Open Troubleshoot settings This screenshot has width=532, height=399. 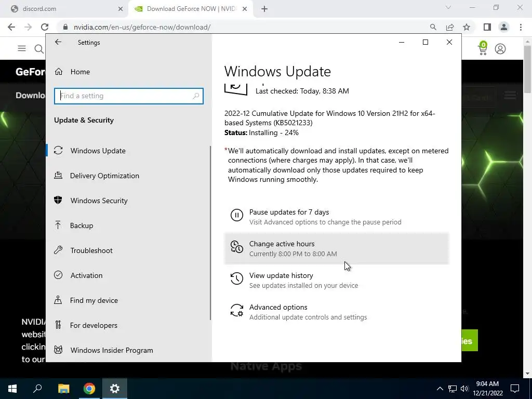tap(129, 250)
